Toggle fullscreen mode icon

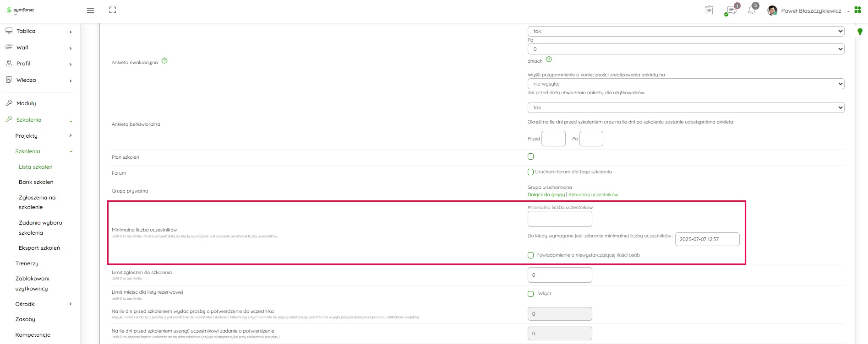113,10
